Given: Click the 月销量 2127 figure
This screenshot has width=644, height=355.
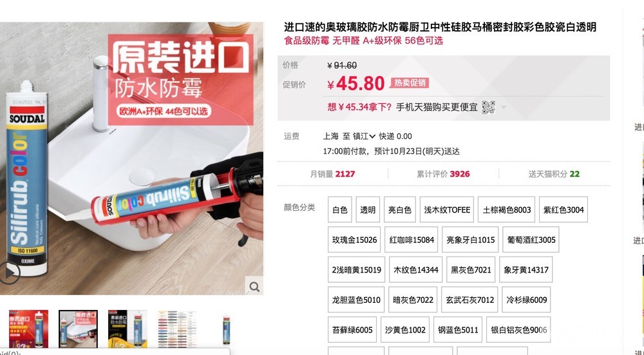Looking at the screenshot, I should (332, 174).
